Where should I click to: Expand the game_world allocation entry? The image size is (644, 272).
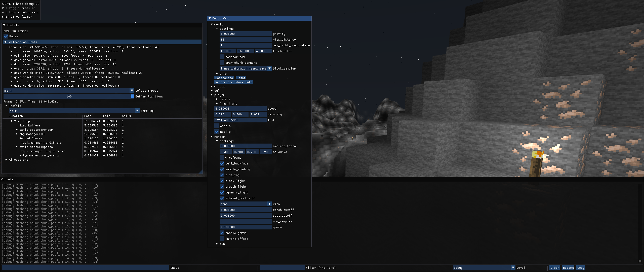coord(12,73)
